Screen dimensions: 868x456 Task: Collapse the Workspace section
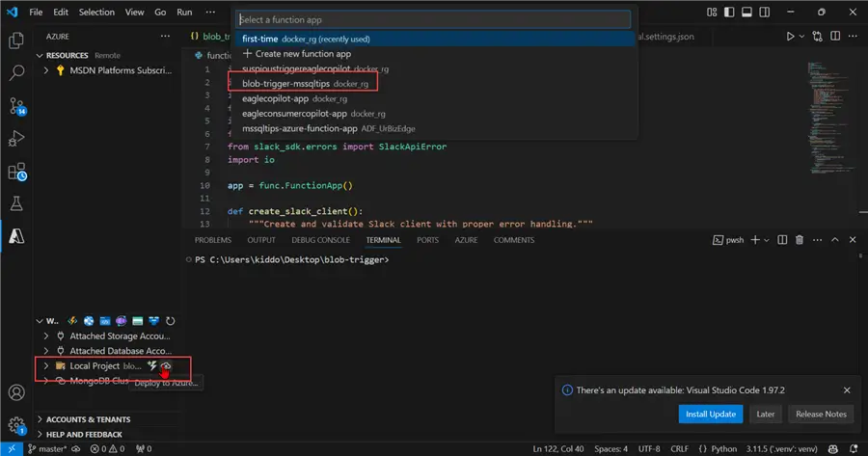coord(40,321)
